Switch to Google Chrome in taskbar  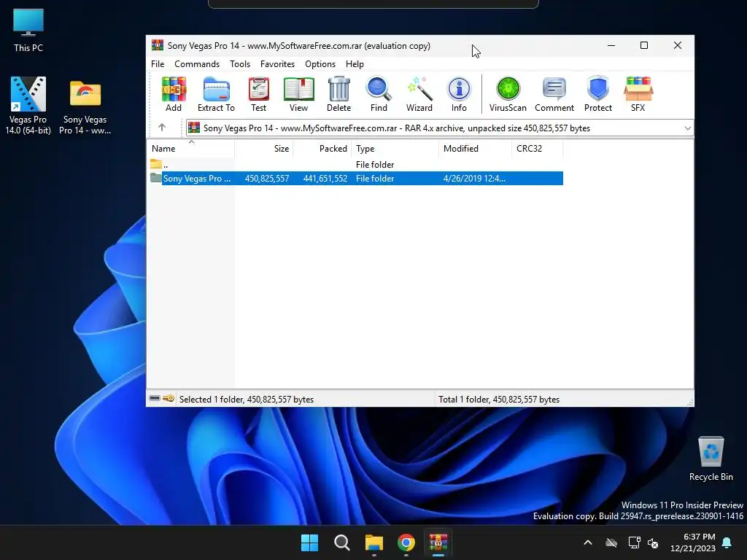406,542
